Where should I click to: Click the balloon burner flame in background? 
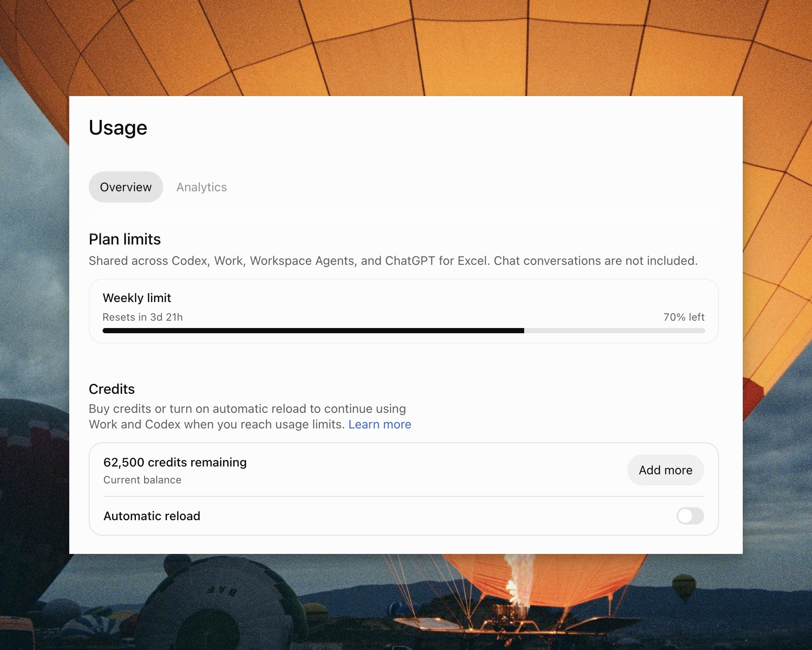[519, 580]
